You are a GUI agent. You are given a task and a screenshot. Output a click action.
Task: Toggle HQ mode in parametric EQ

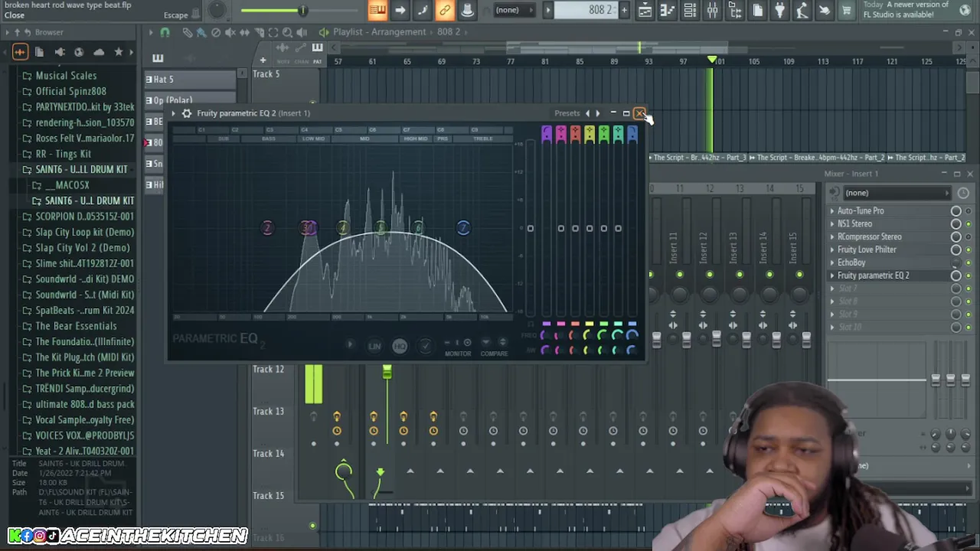click(x=400, y=347)
